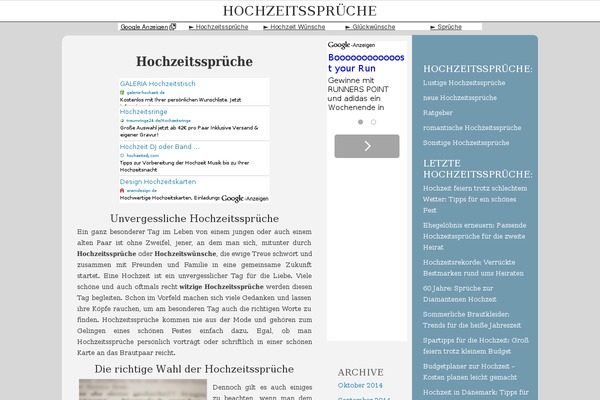Open the Hochzeitssprüche link in top bar

coord(222,27)
